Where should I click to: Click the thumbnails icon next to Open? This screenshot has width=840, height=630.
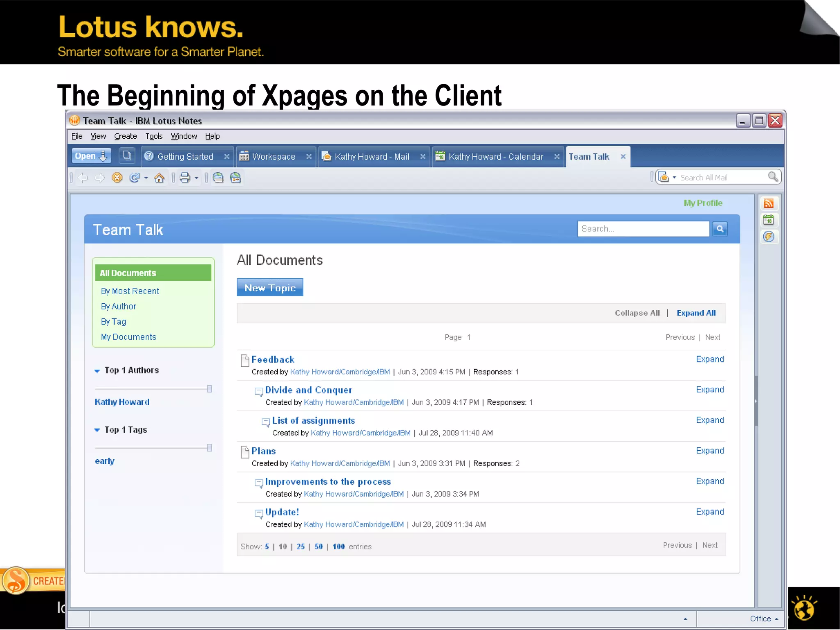tap(127, 156)
